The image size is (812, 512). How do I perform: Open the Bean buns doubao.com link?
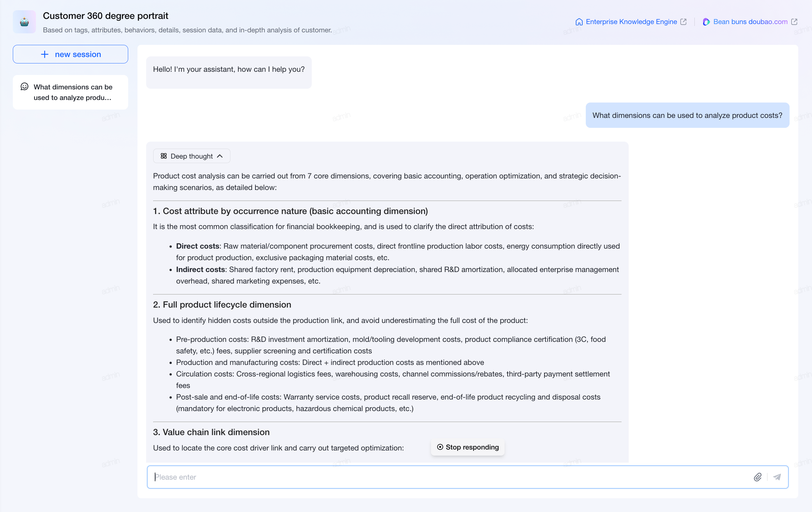coord(750,22)
